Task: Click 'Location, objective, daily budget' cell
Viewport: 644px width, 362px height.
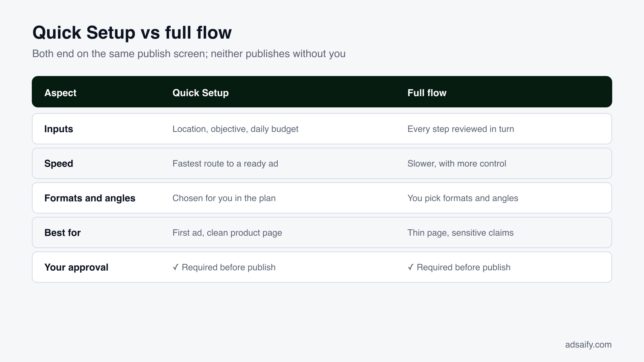Action: (x=235, y=129)
